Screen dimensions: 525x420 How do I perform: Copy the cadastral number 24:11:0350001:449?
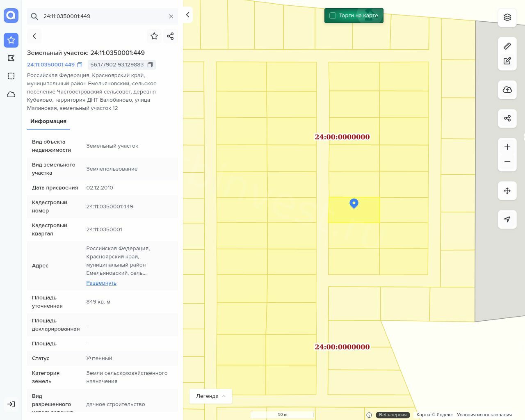(x=80, y=65)
